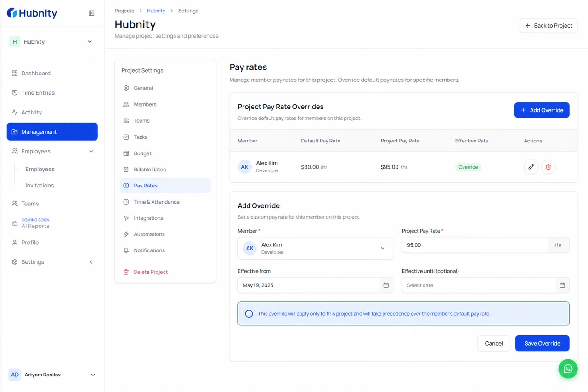
Task: Click the Add Override button
Action: [x=542, y=110]
